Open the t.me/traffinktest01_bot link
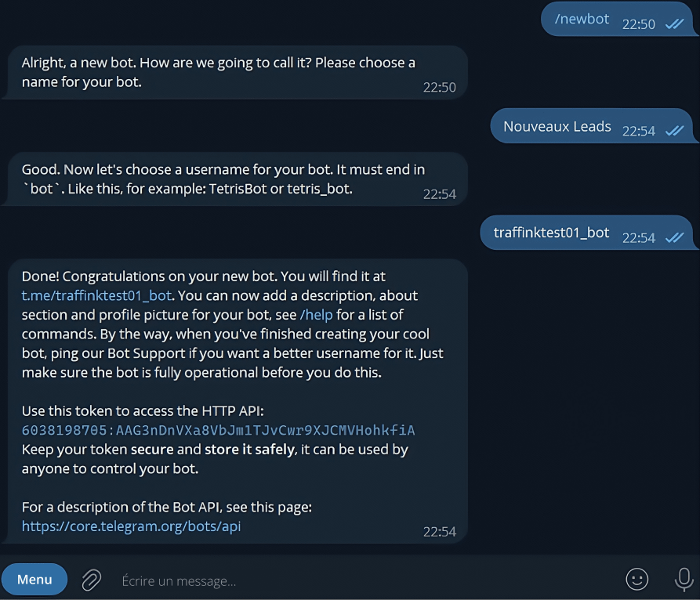 tap(97, 296)
